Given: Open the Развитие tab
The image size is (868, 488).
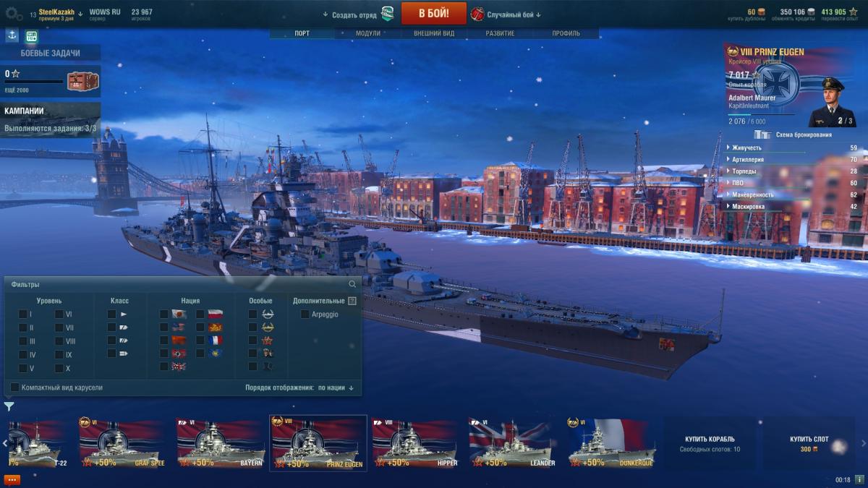Looking at the screenshot, I should 500,33.
